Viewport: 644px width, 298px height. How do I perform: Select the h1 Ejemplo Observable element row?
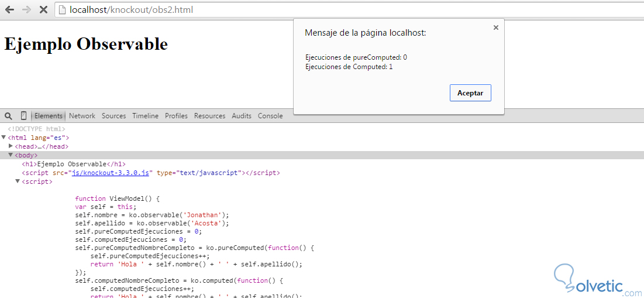[74, 164]
